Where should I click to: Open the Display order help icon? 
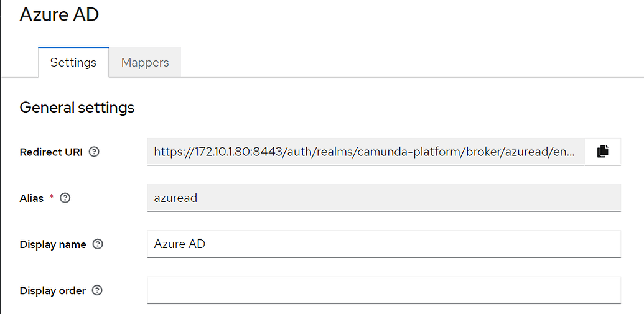pyautogui.click(x=97, y=290)
